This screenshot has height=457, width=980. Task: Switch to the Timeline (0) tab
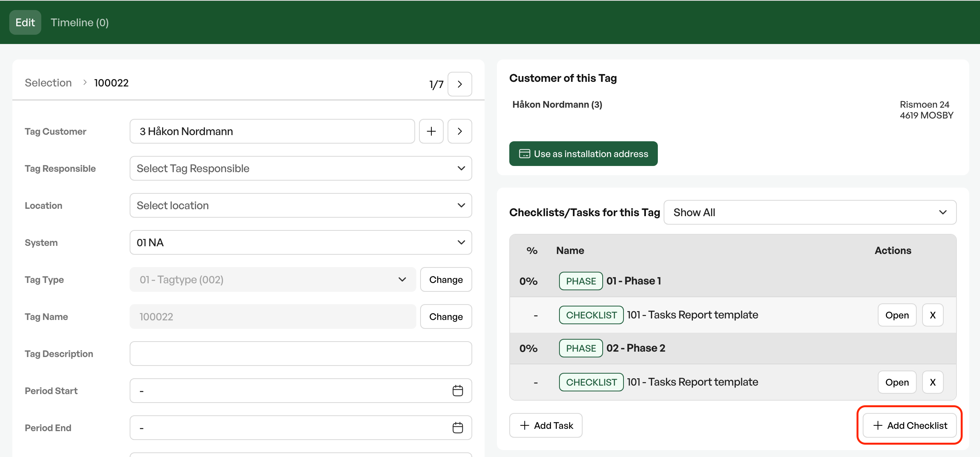pyautogui.click(x=79, y=22)
